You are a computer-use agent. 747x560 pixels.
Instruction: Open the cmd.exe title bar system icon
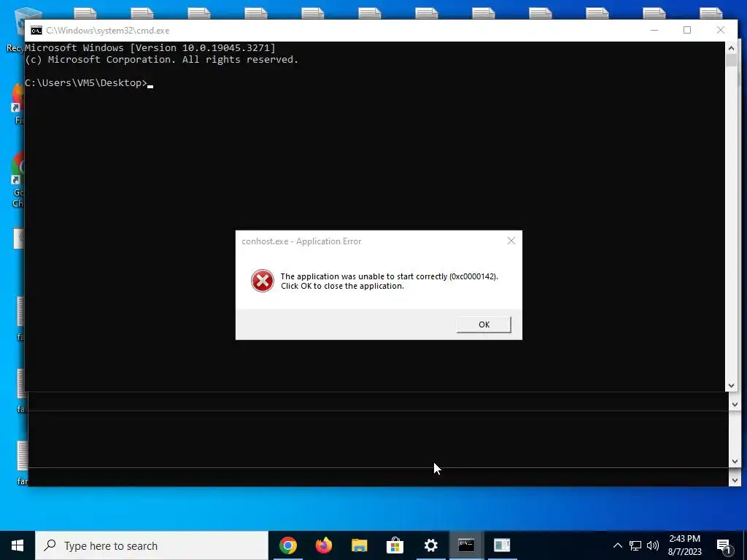(36, 31)
